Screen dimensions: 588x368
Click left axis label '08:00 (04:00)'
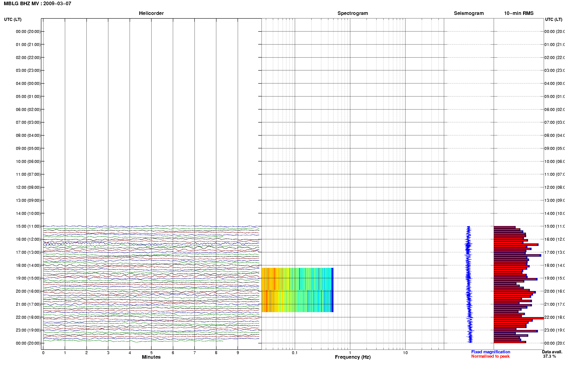[x=28, y=135]
